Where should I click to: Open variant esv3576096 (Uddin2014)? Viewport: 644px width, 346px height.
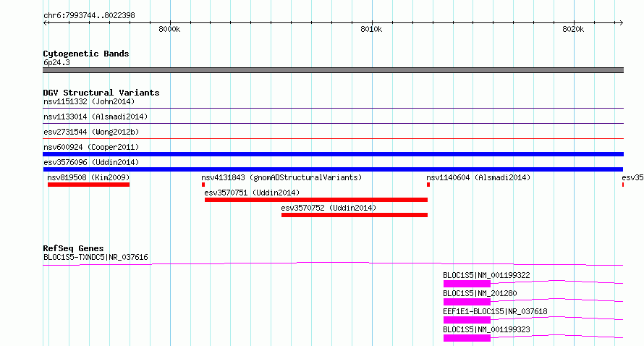(91, 162)
